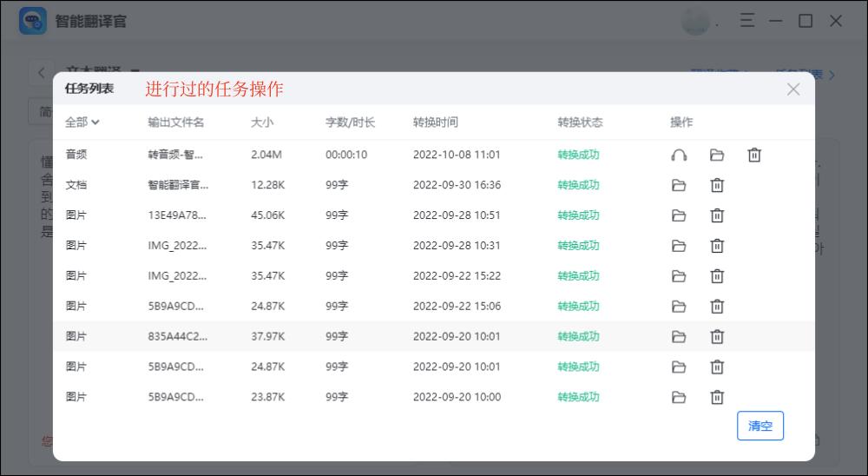Click the user avatar in title bar
This screenshot has width=868, height=476.
click(x=695, y=22)
